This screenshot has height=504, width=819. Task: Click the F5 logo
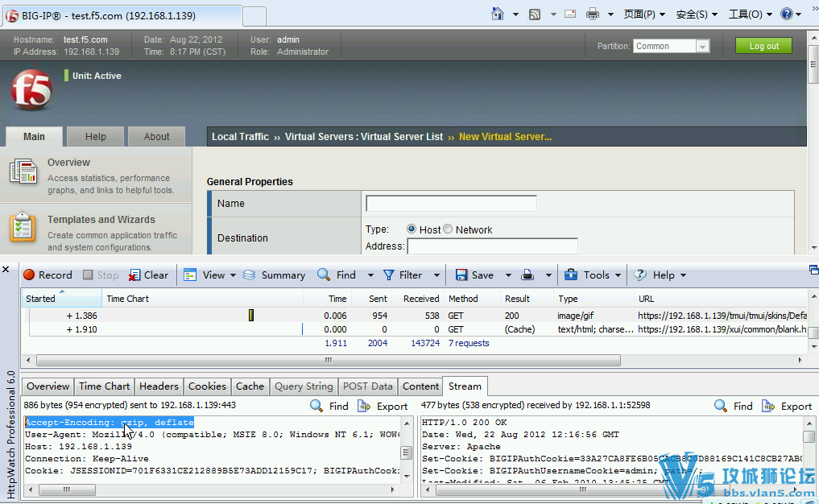click(31, 90)
